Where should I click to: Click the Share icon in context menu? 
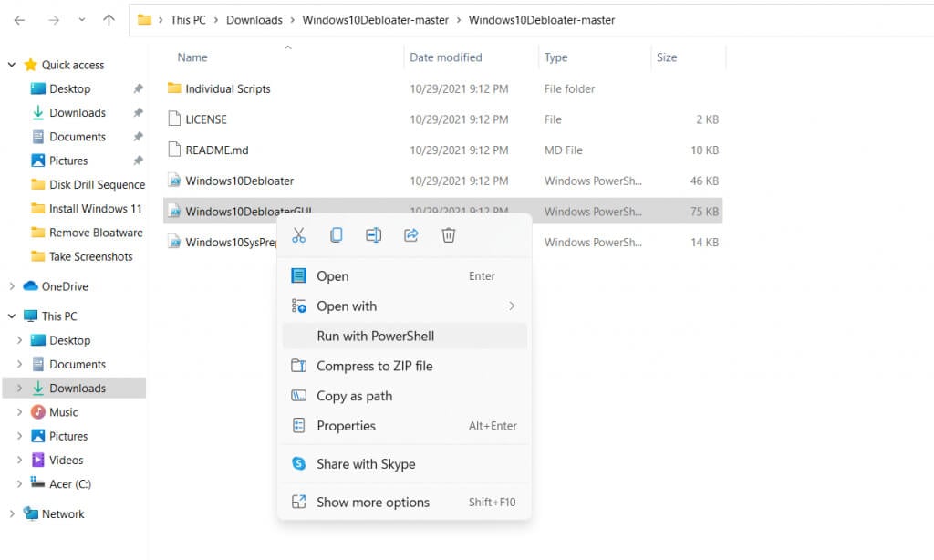tap(410, 235)
